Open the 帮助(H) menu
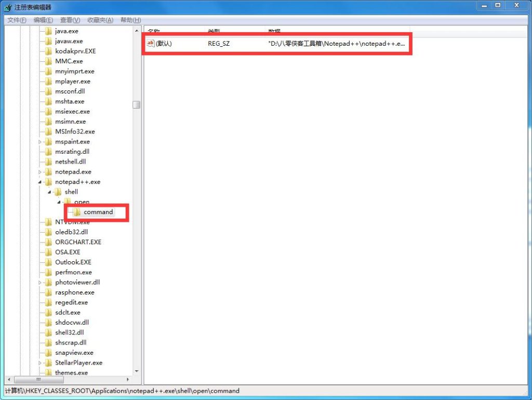Screen dimensions: 532x400 coord(130,20)
